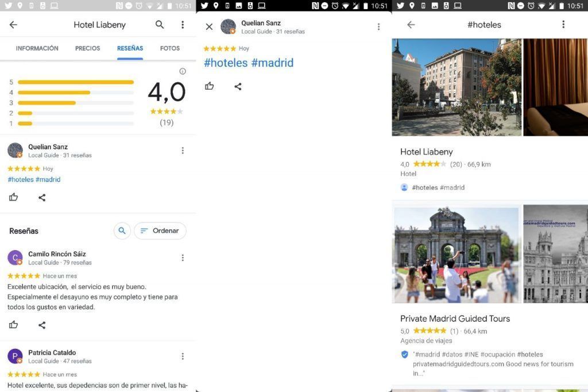588x392 pixels.
Task: Open Patricia Cataldo avatar
Action: (x=16, y=356)
